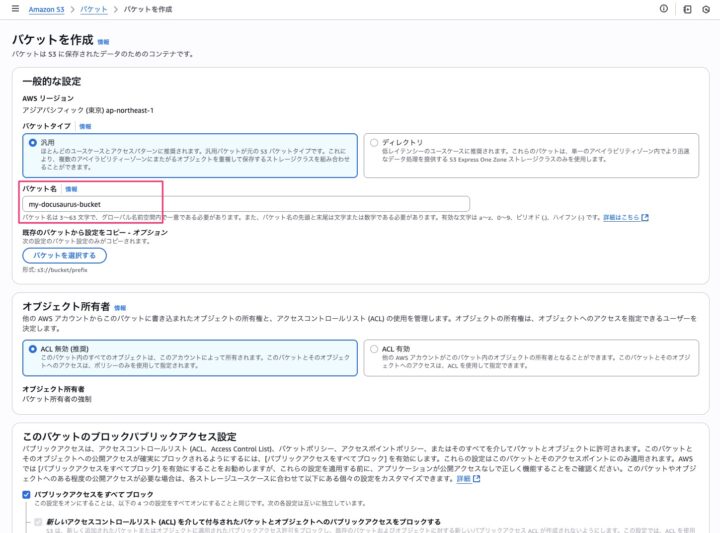Toggle パブリックアクセスをすべてブロック checkbox
This screenshot has width=720, height=533.
(x=26, y=494)
